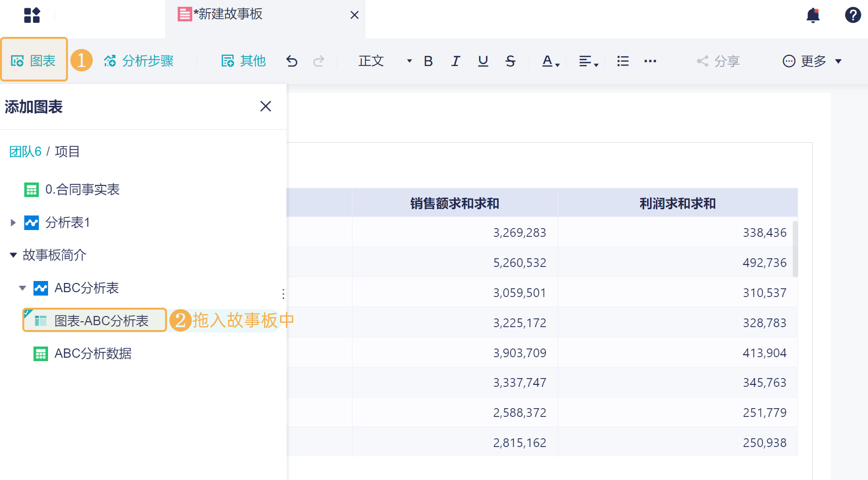Click the table's vertical scrollbar
868x480 pixels.
click(795, 248)
